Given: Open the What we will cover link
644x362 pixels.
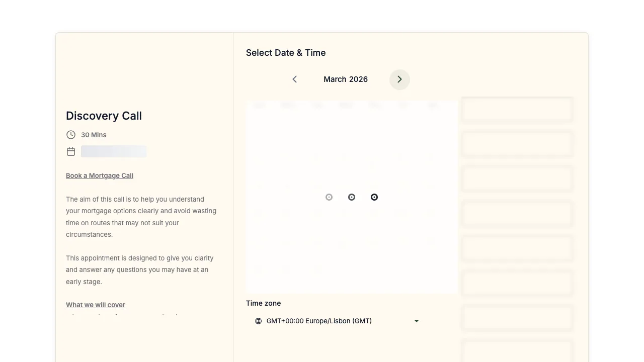Looking at the screenshot, I should click(x=96, y=305).
